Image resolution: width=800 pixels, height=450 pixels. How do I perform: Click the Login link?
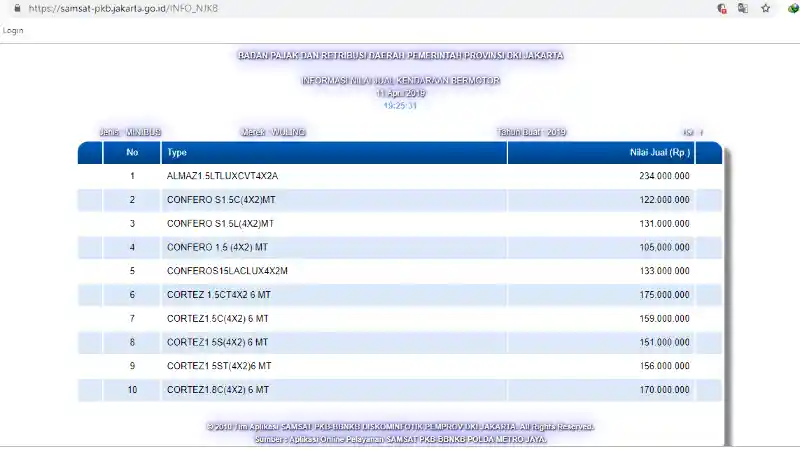[x=13, y=30]
